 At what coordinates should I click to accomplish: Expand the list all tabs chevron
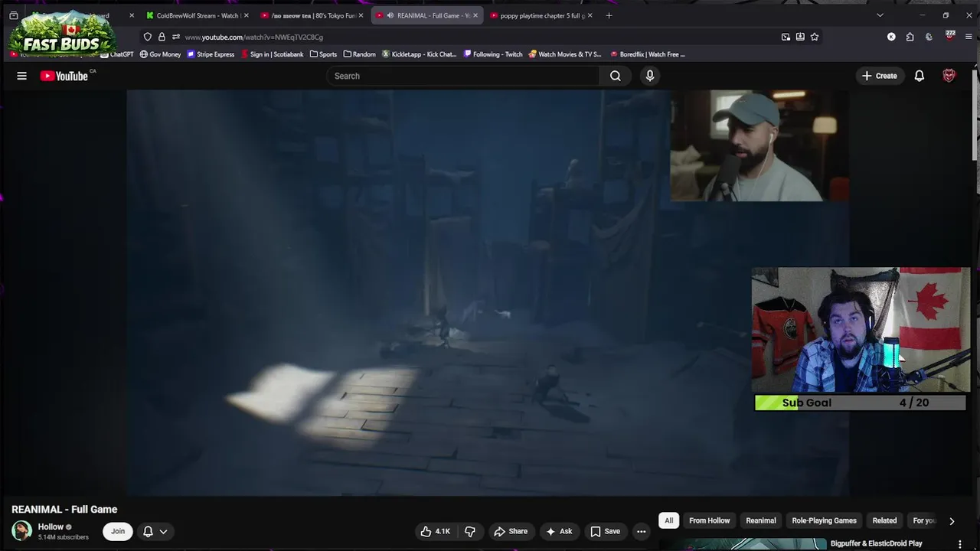pos(880,15)
